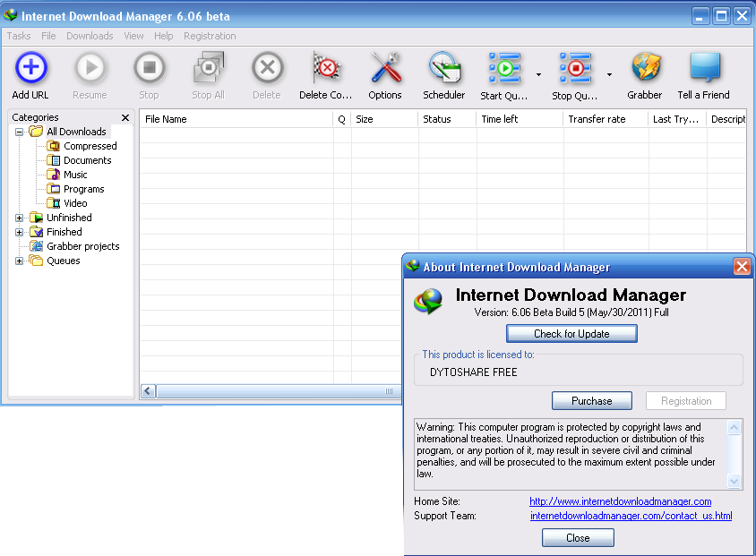Open the Start Queue dropdown arrow
Screen dimensions: 756x556
click(x=538, y=74)
